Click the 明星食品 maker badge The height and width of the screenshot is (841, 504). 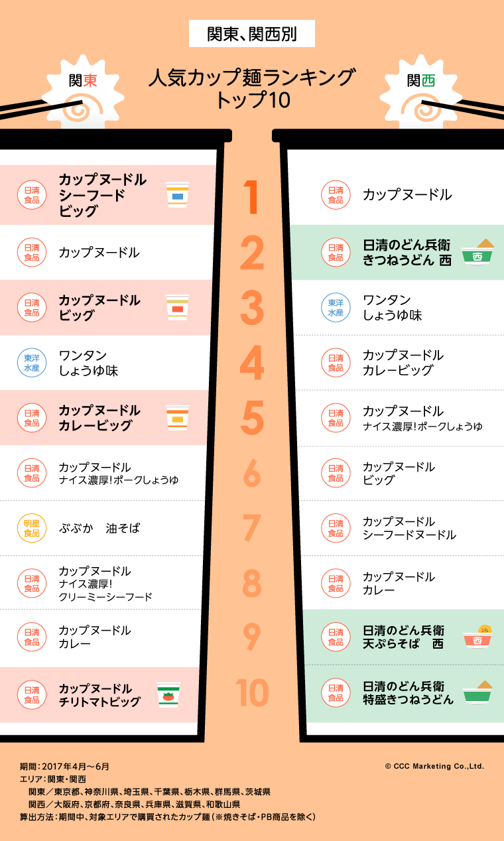click(x=31, y=529)
